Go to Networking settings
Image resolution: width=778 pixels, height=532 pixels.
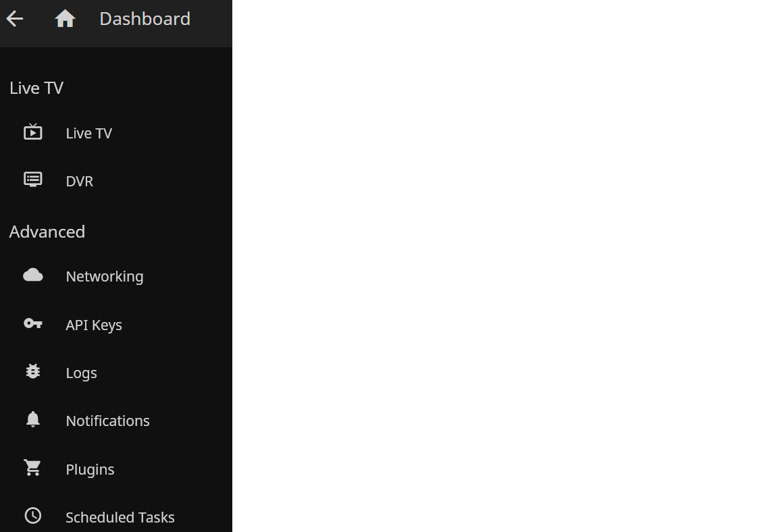pyautogui.click(x=104, y=277)
